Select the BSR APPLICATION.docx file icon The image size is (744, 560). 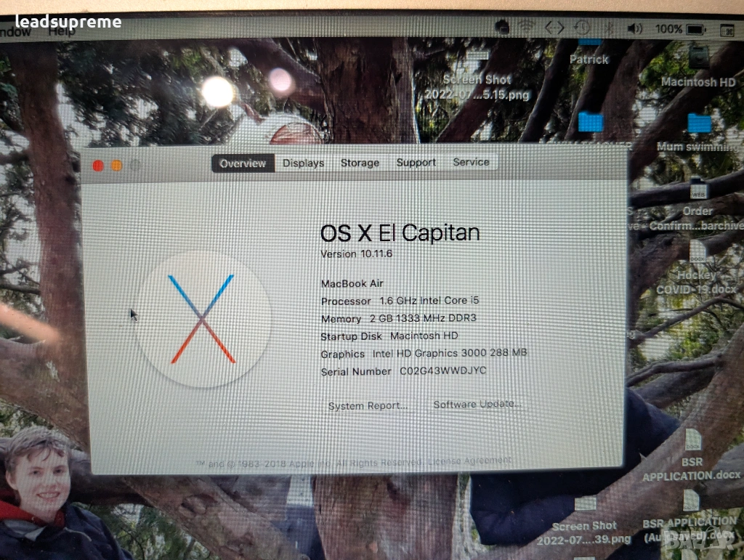(x=692, y=439)
